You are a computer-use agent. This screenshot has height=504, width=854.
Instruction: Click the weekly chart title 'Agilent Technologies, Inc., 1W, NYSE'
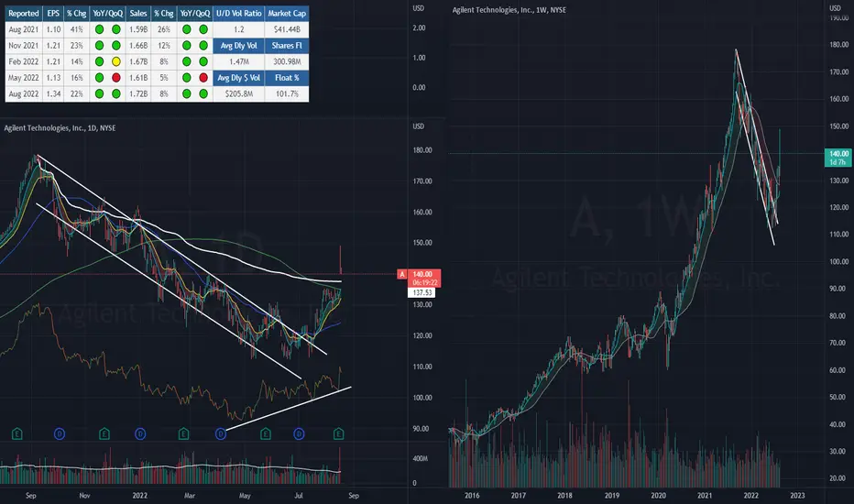(x=509, y=10)
